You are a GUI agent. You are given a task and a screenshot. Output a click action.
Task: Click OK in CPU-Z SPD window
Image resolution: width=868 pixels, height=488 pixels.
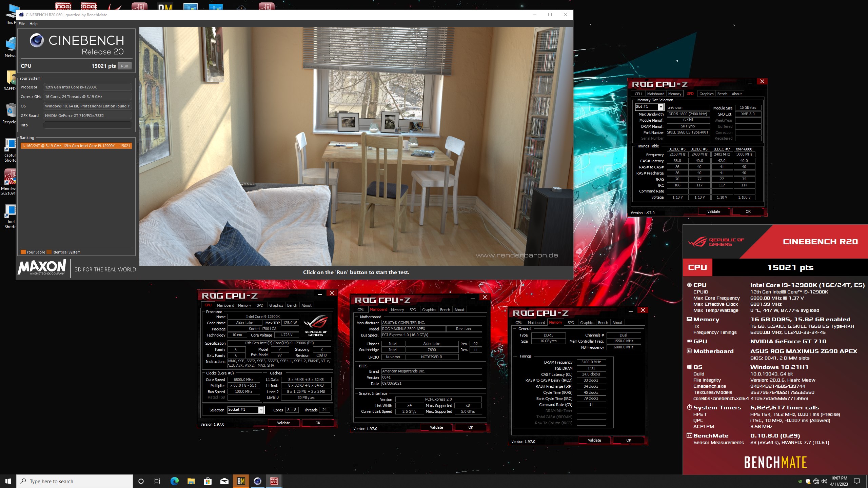[x=748, y=211]
